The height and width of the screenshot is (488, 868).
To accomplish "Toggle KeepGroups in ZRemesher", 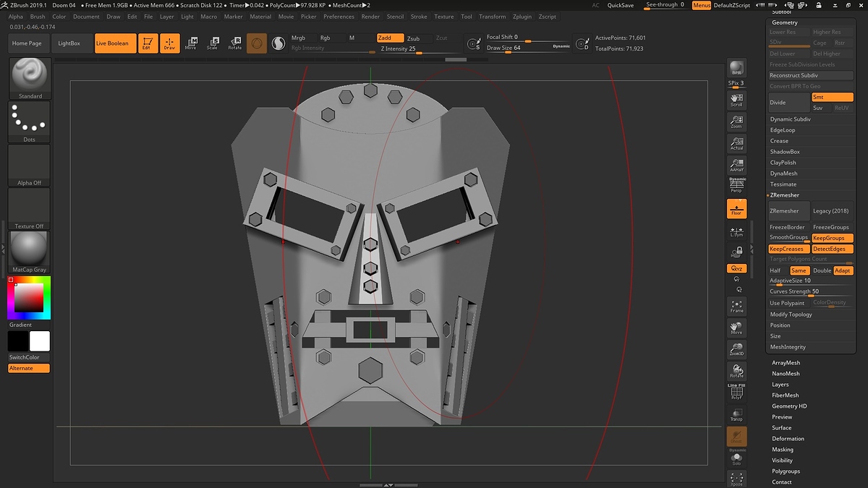I will click(x=832, y=238).
